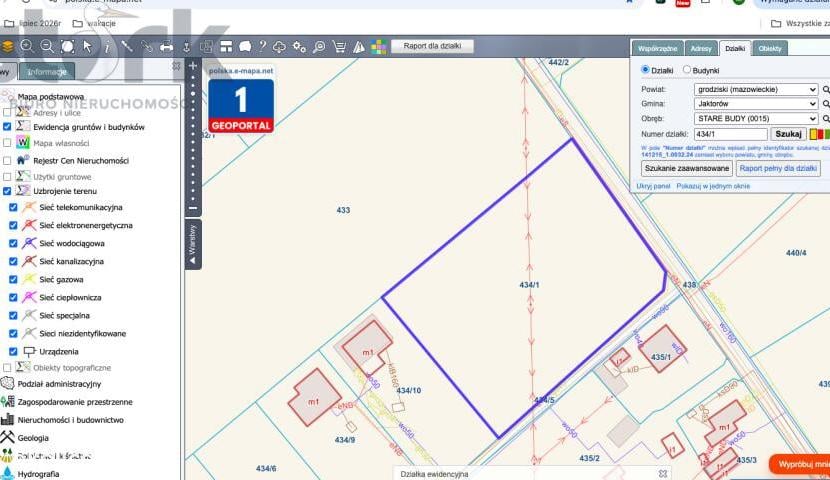Uncheck Sieć gazowa layer

[13, 279]
